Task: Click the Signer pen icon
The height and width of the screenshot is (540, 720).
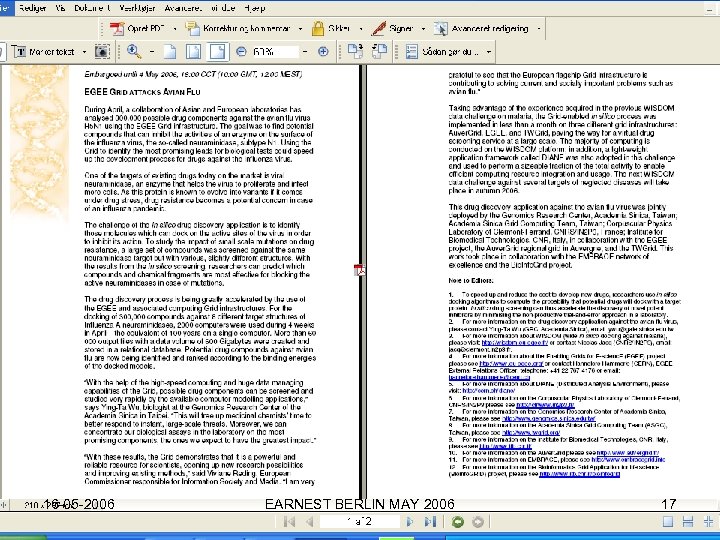Action: 378,28
